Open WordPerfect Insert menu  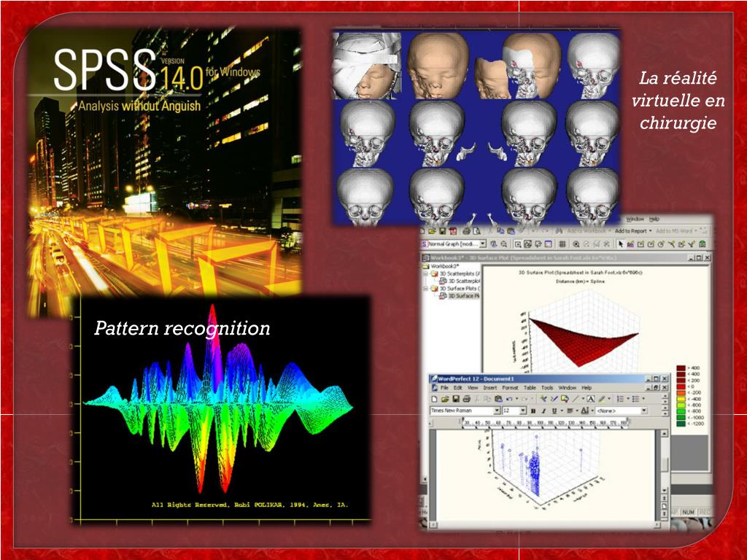(x=489, y=388)
